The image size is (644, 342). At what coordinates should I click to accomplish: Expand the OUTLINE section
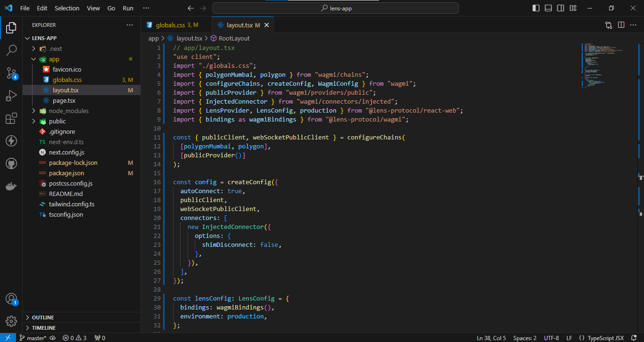coord(42,318)
